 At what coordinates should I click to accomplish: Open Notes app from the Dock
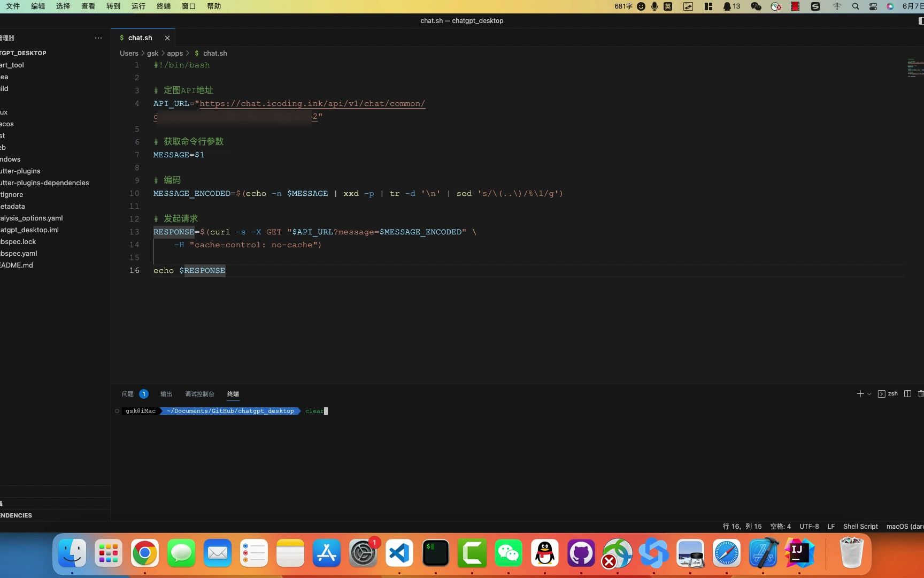290,553
